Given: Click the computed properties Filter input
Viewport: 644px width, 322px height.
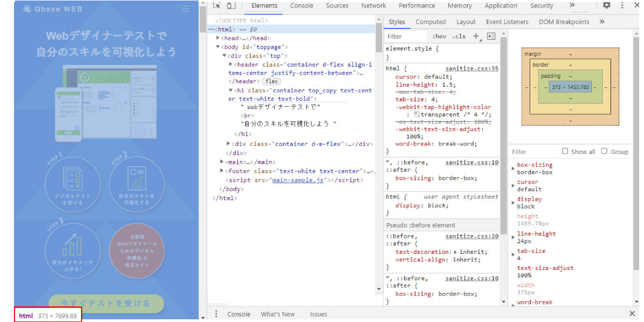Looking at the screenshot, I should pos(533,152).
